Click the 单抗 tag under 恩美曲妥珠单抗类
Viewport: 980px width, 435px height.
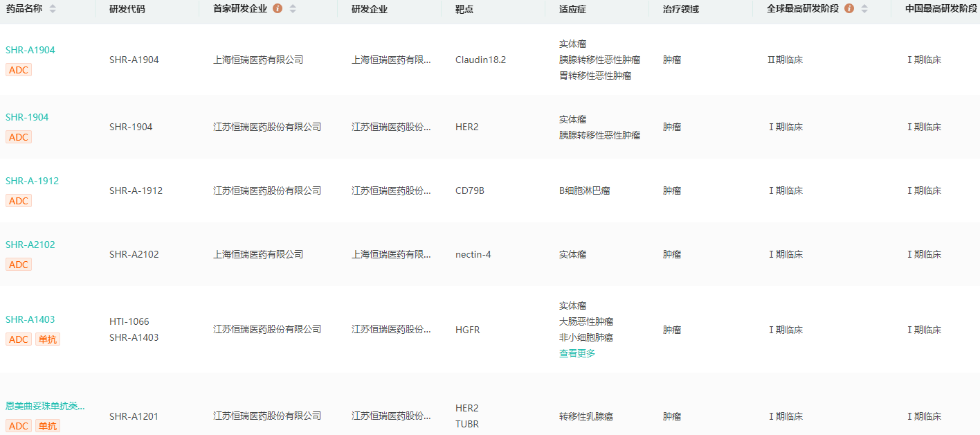click(x=48, y=426)
